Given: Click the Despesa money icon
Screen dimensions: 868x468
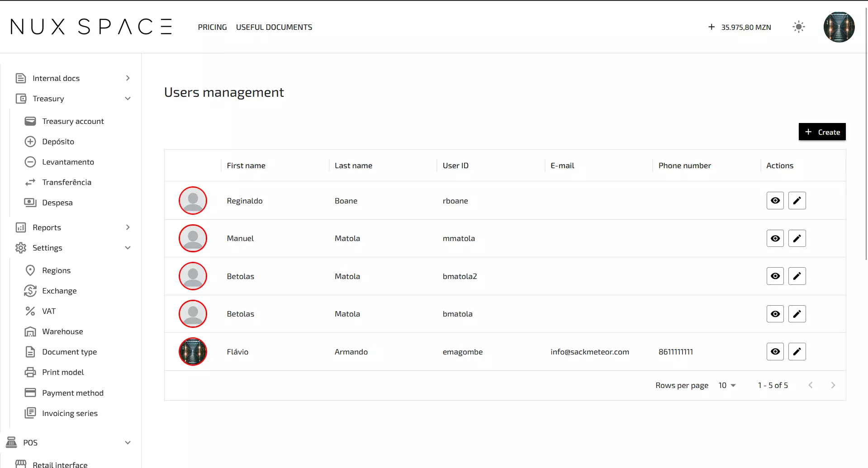Looking at the screenshot, I should (30, 203).
